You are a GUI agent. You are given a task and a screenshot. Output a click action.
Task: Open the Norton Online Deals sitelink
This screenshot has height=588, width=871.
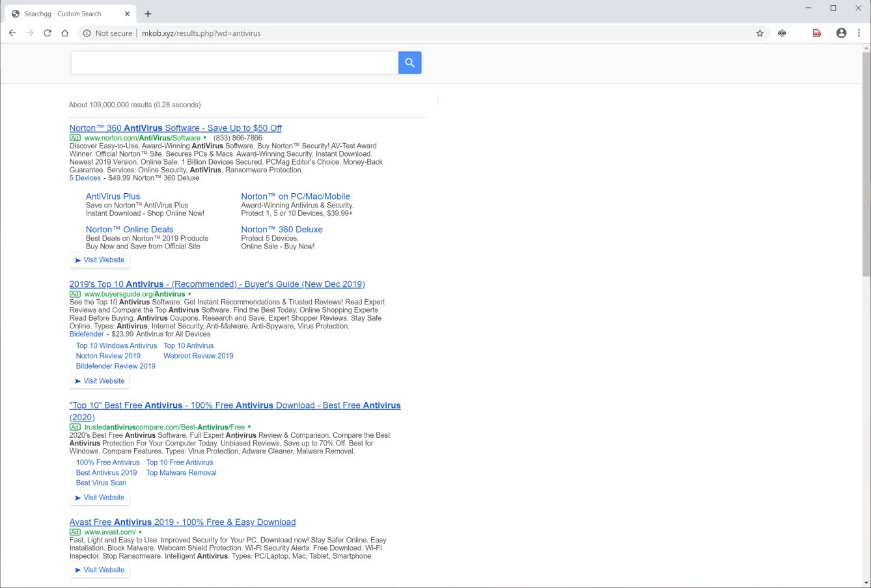click(x=130, y=230)
